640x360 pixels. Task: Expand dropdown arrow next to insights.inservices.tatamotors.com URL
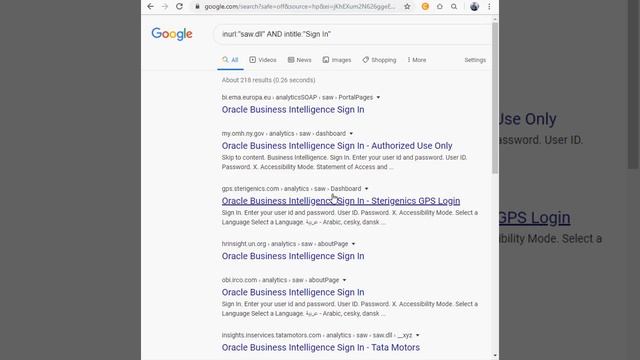[418, 336]
